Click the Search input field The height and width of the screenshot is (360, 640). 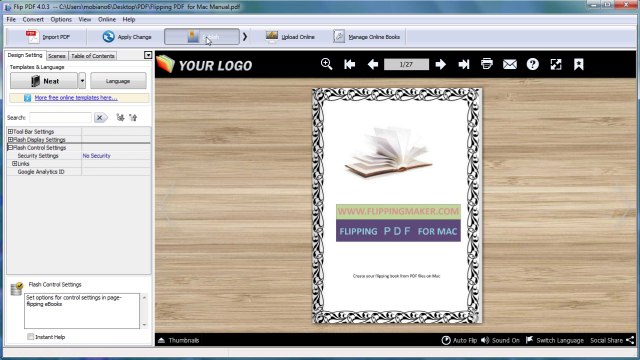point(60,118)
